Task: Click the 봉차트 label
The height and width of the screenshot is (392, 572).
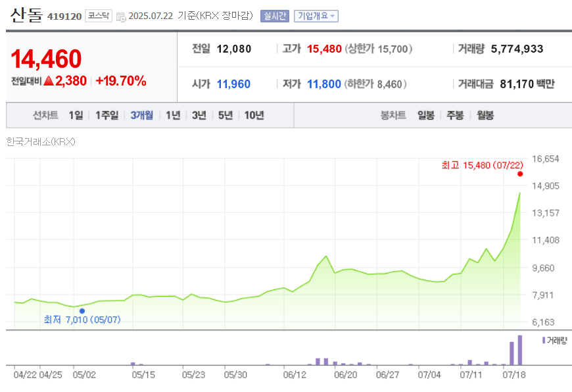Action: pyautogui.click(x=393, y=115)
